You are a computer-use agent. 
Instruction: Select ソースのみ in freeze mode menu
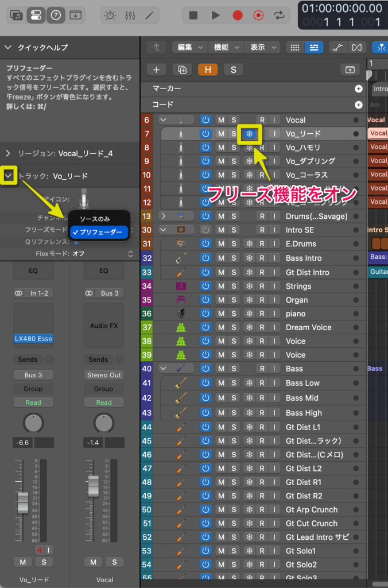click(x=95, y=219)
